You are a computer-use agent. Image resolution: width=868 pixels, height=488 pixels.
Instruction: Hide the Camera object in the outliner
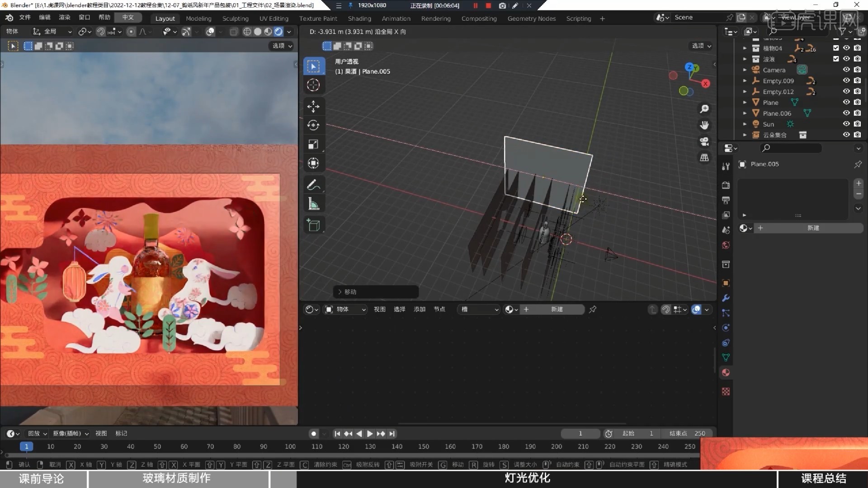tap(846, 70)
